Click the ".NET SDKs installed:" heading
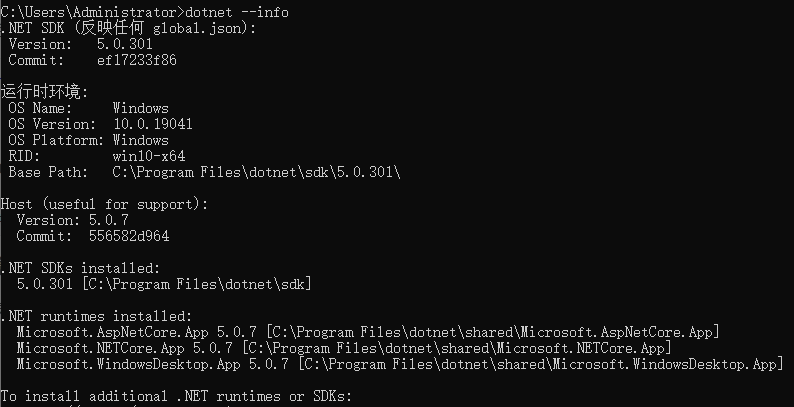 click(80, 268)
